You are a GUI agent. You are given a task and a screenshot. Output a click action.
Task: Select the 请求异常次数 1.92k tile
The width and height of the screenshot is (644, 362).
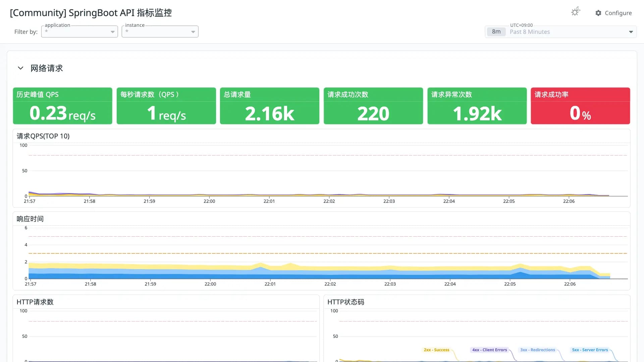[477, 106]
